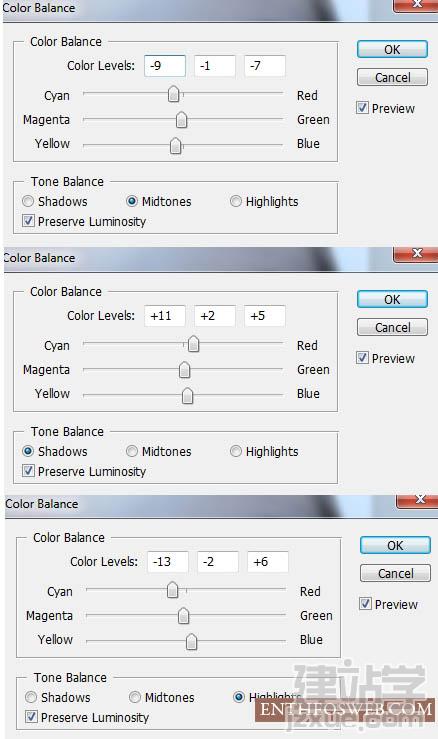
Task: Click the Yellow-Blue slider handle in bottom dialog
Action: click(191, 641)
